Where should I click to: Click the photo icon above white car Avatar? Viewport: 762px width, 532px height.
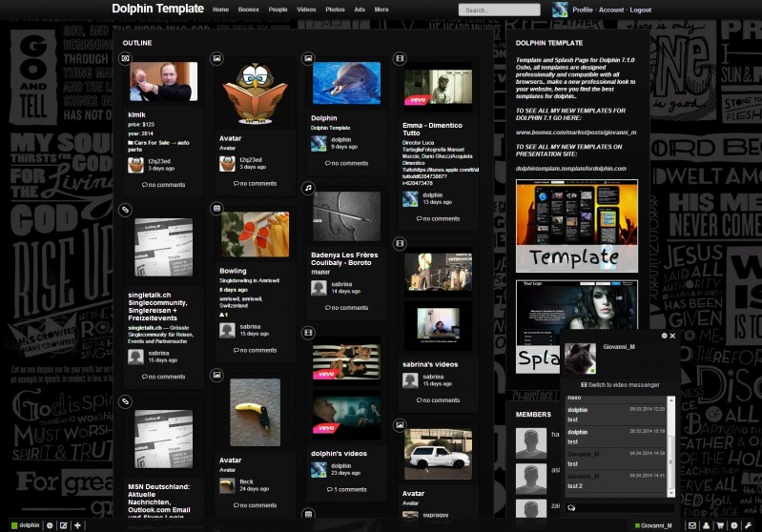coord(400,425)
